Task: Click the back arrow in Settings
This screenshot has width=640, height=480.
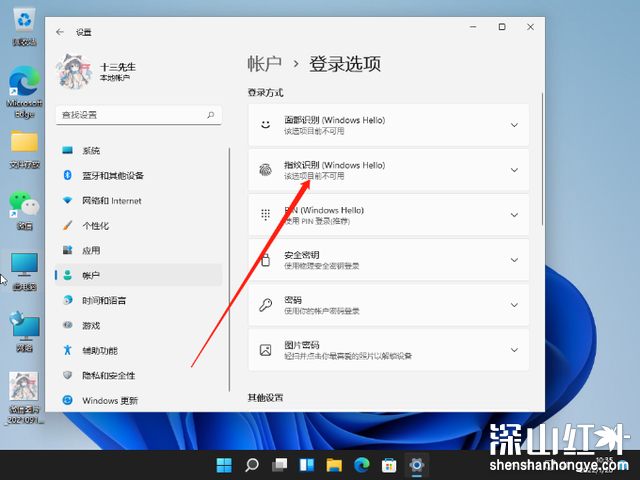Action: [x=60, y=32]
